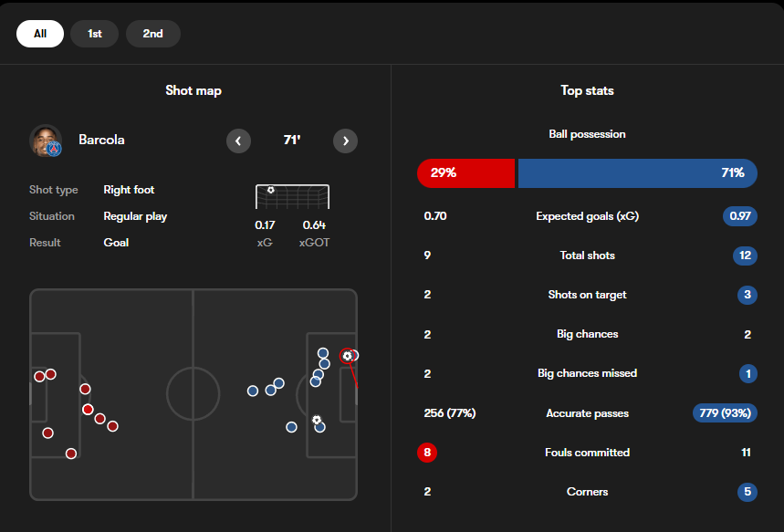
Task: Click the 779 (93%) accurate passes badge
Action: 725,413
